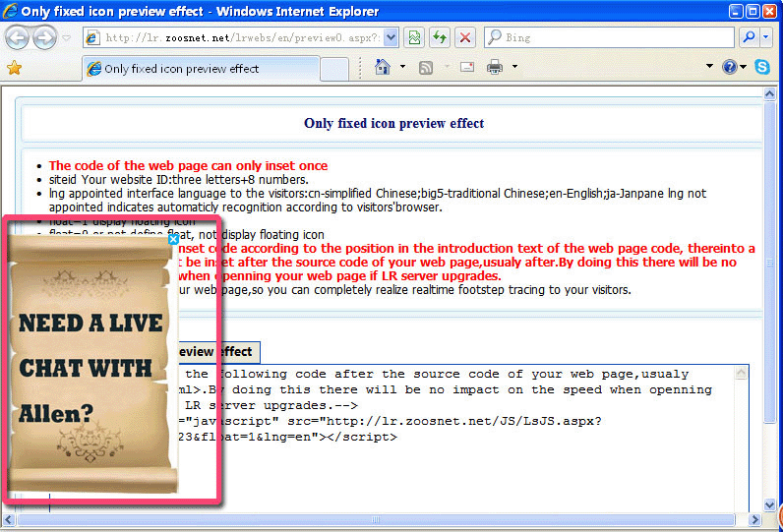The image size is (783, 532).
Task: Open Favorites via the star icon
Action: click(15, 68)
